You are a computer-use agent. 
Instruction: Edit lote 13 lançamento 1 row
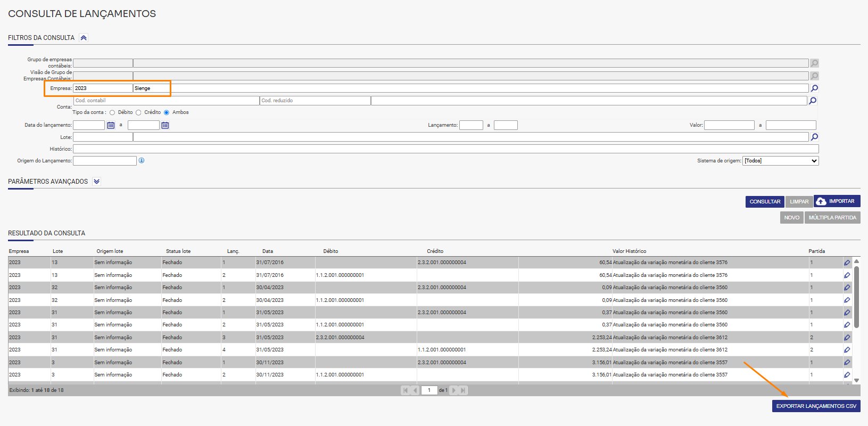(x=847, y=263)
